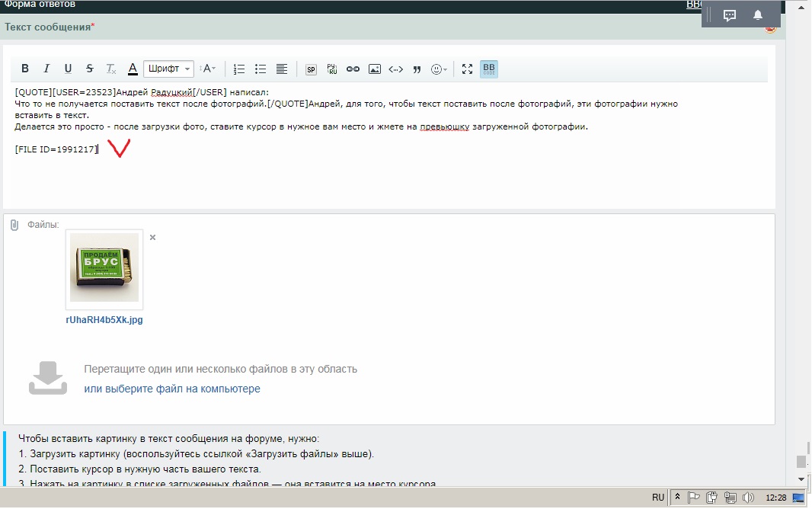Open notifications bell
812x509 pixels.
(x=758, y=15)
